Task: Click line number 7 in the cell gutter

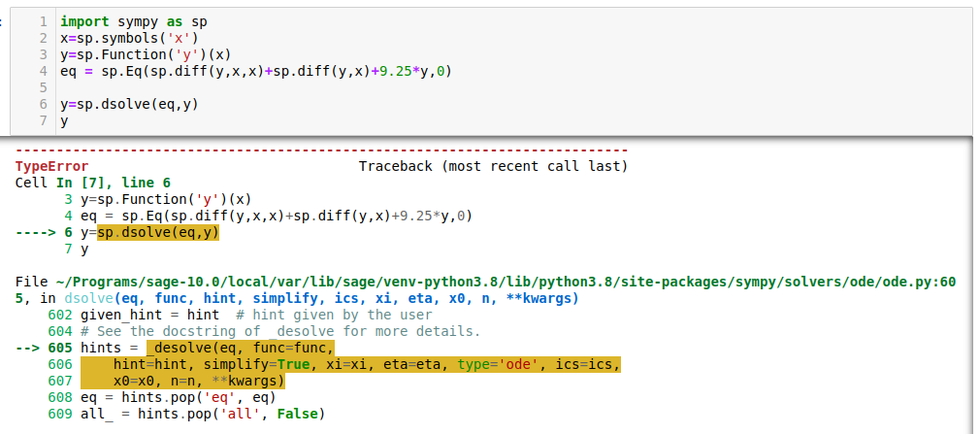Action: point(45,120)
